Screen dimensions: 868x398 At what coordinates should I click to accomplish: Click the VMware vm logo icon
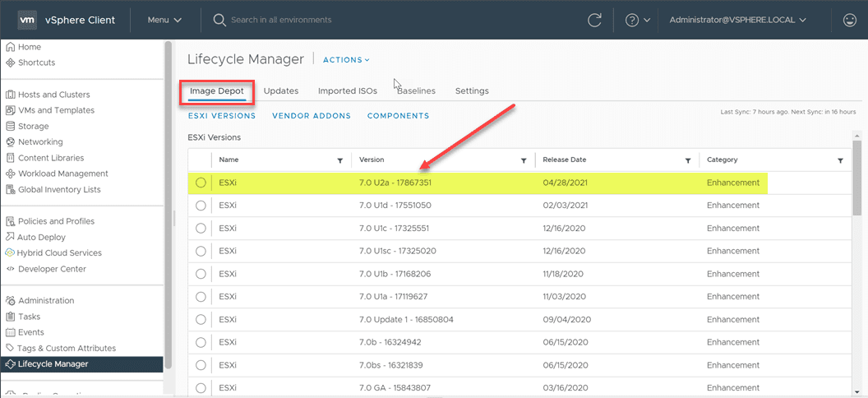pos(27,20)
